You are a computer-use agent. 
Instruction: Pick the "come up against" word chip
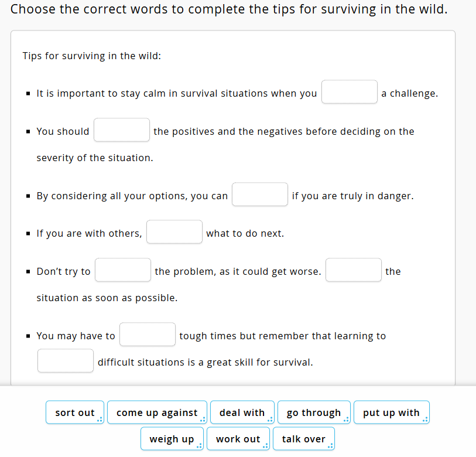pyautogui.click(x=156, y=412)
